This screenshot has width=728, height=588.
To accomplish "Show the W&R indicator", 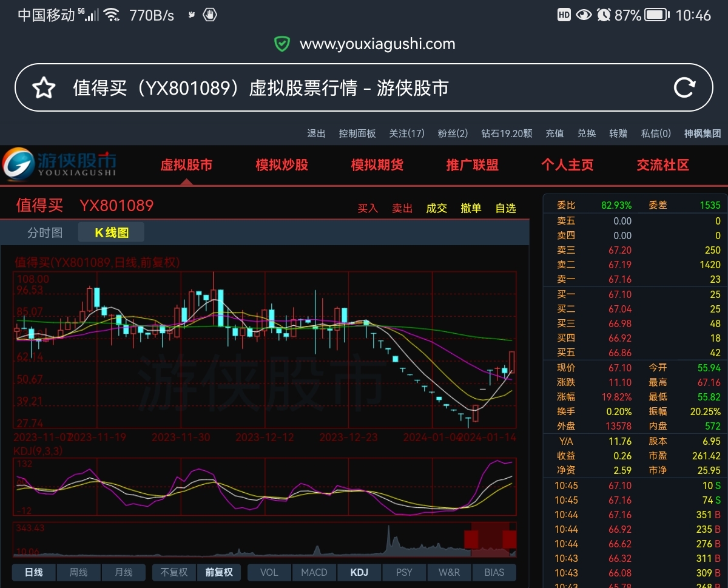I will pyautogui.click(x=449, y=572).
